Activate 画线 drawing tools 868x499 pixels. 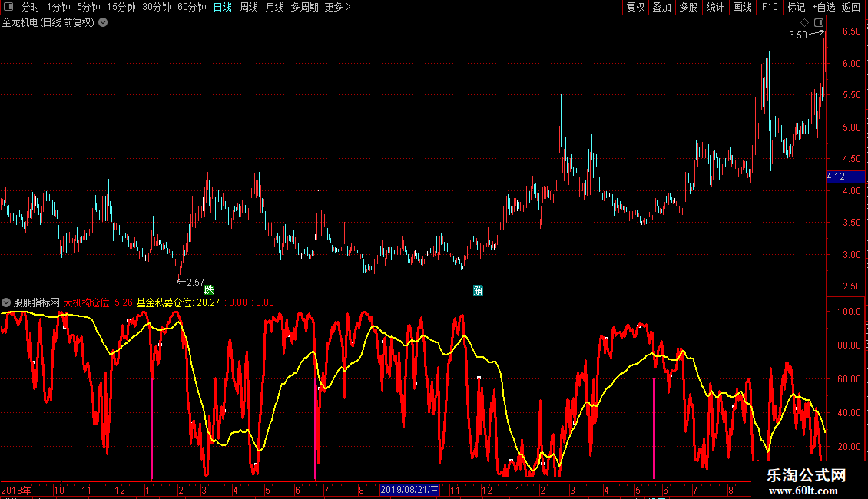pos(742,7)
